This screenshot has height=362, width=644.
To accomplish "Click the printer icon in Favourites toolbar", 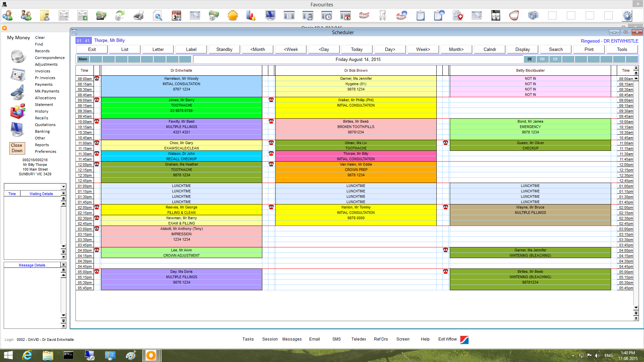I will pos(139,15).
